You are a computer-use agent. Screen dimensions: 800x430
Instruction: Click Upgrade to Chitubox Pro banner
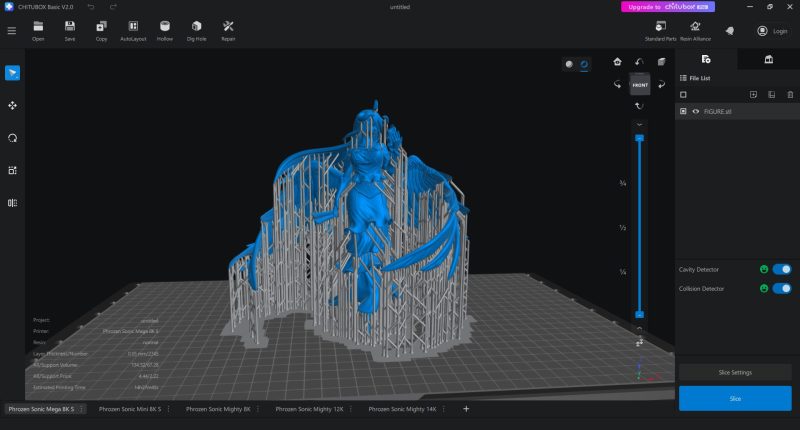(x=667, y=7)
